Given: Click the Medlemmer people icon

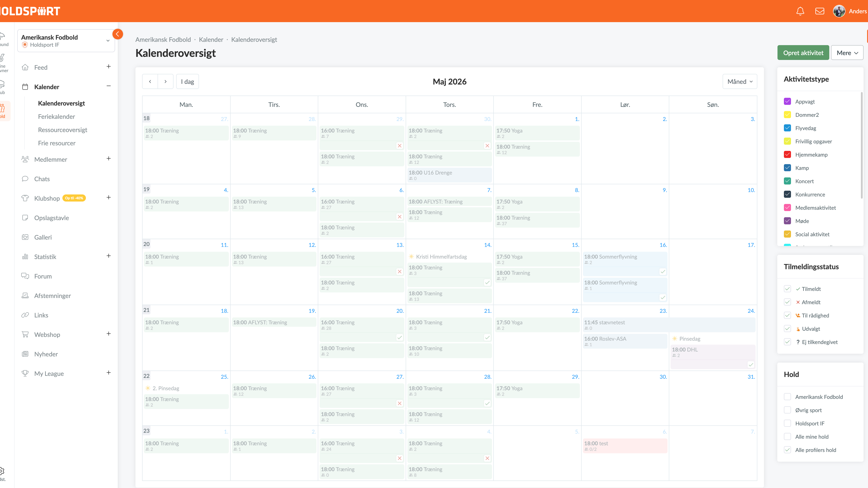Looking at the screenshot, I should pyautogui.click(x=25, y=159).
